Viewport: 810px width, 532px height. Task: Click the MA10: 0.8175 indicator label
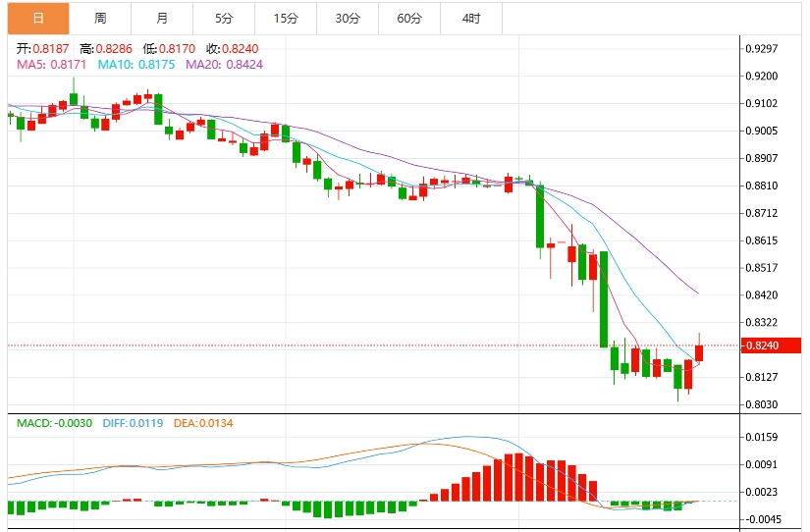click(x=136, y=65)
